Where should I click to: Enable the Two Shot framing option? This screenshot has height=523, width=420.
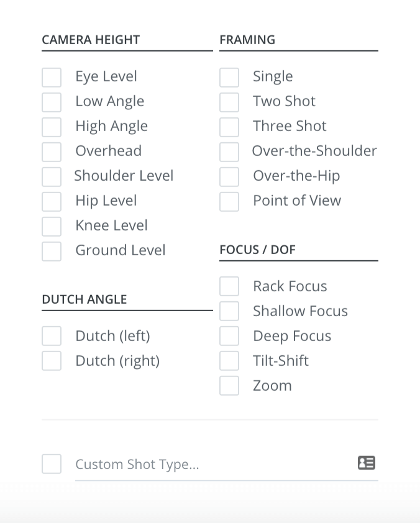click(229, 102)
